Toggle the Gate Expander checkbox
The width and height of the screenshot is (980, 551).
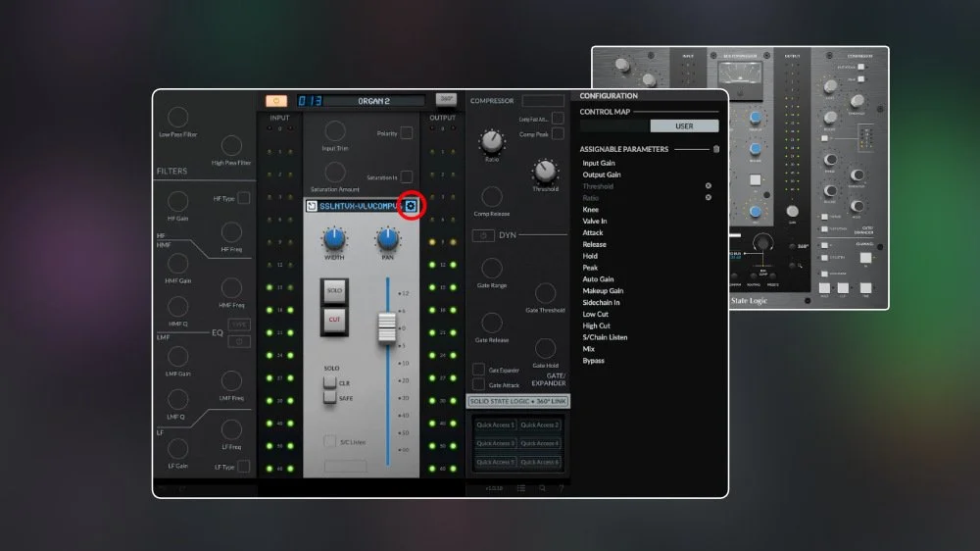point(479,369)
